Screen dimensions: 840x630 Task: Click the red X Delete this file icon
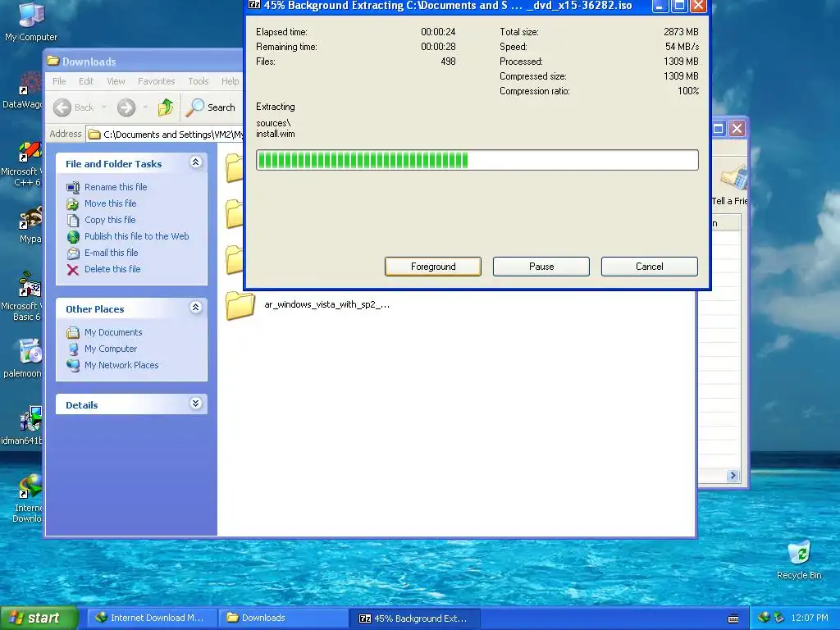(73, 269)
